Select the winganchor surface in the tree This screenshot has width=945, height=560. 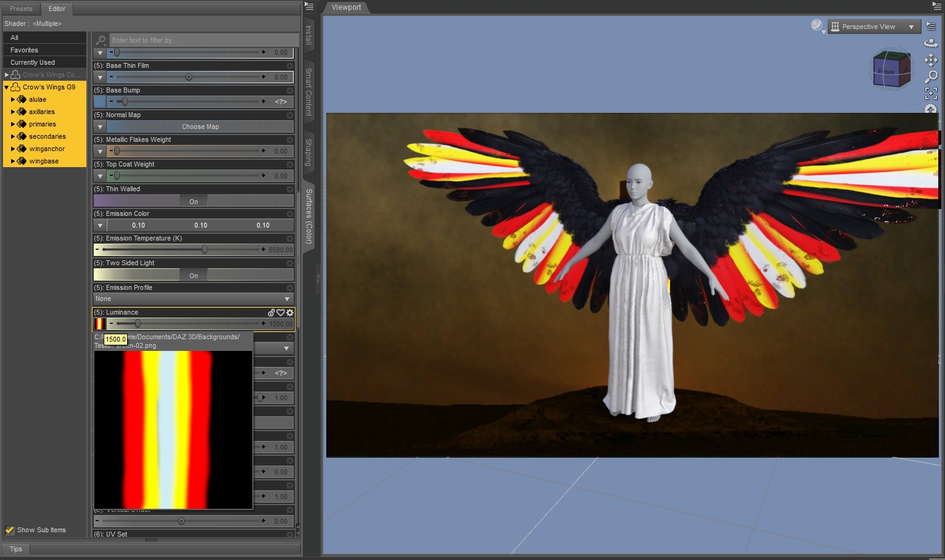click(47, 149)
